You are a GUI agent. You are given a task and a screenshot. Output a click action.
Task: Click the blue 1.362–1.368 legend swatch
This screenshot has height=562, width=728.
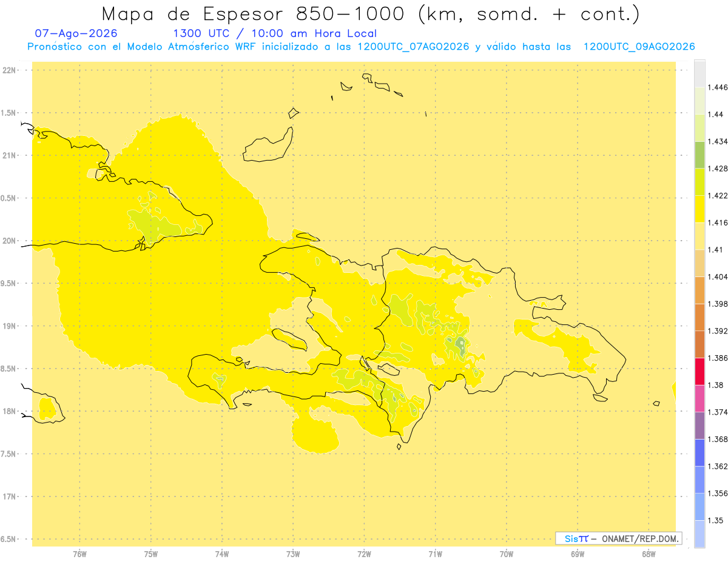point(699,452)
